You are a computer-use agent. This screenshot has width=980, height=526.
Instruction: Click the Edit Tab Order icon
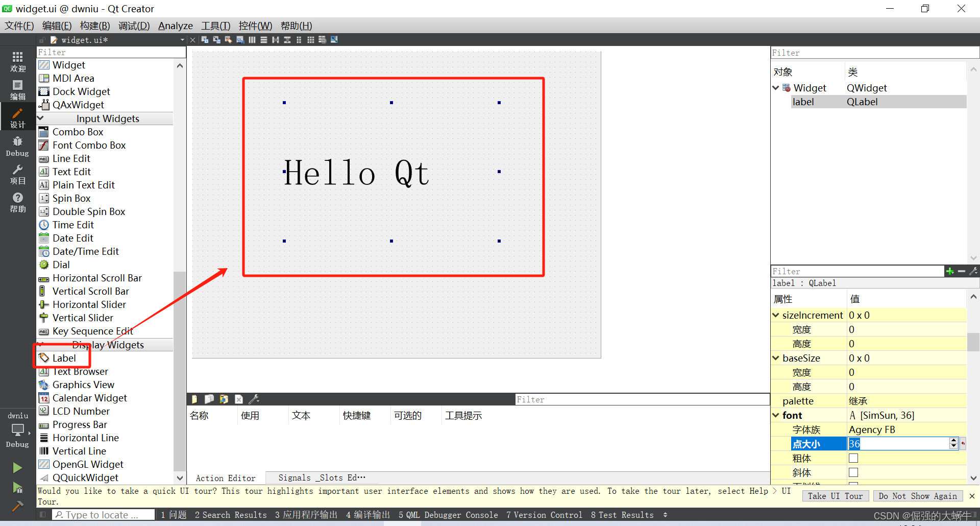pos(240,40)
